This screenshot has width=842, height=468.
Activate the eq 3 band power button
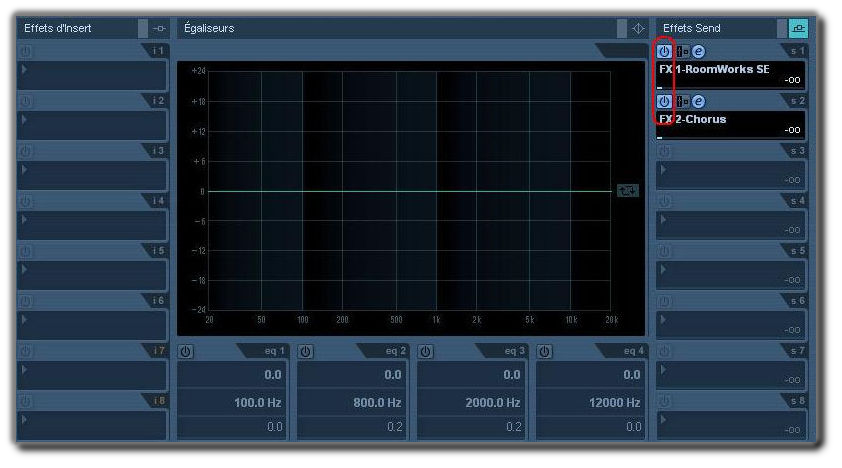coord(425,352)
